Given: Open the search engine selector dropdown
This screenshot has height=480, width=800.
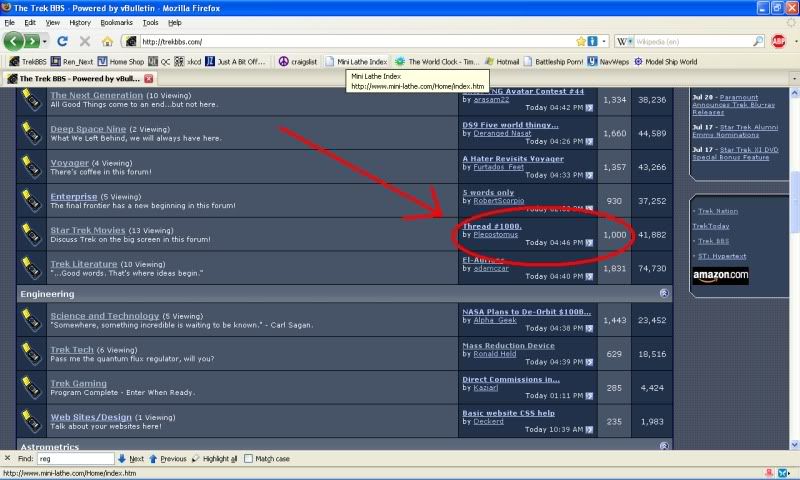Looking at the screenshot, I should [x=625, y=41].
